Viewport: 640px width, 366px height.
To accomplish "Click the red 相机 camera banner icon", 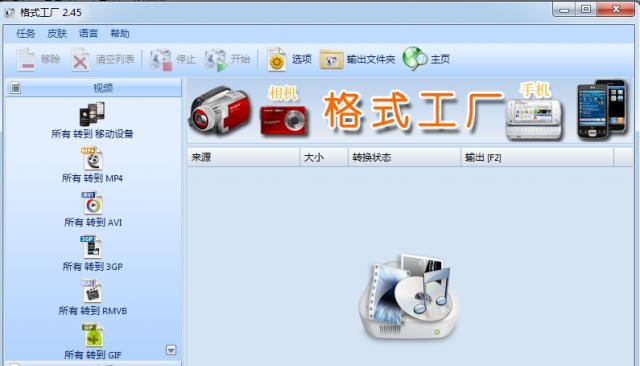I will tap(283, 120).
